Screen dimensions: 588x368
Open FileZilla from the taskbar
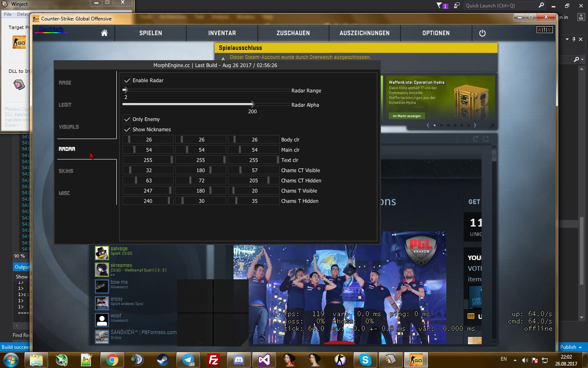(x=214, y=360)
